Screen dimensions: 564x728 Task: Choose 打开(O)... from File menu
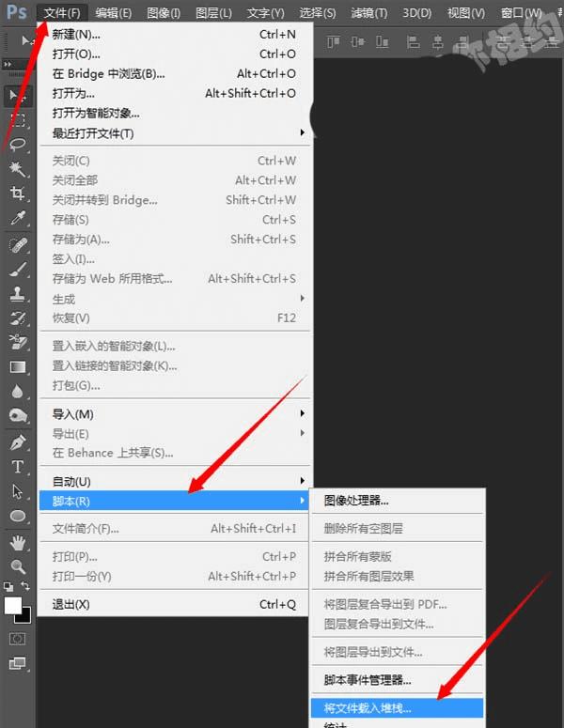pyautogui.click(x=175, y=54)
